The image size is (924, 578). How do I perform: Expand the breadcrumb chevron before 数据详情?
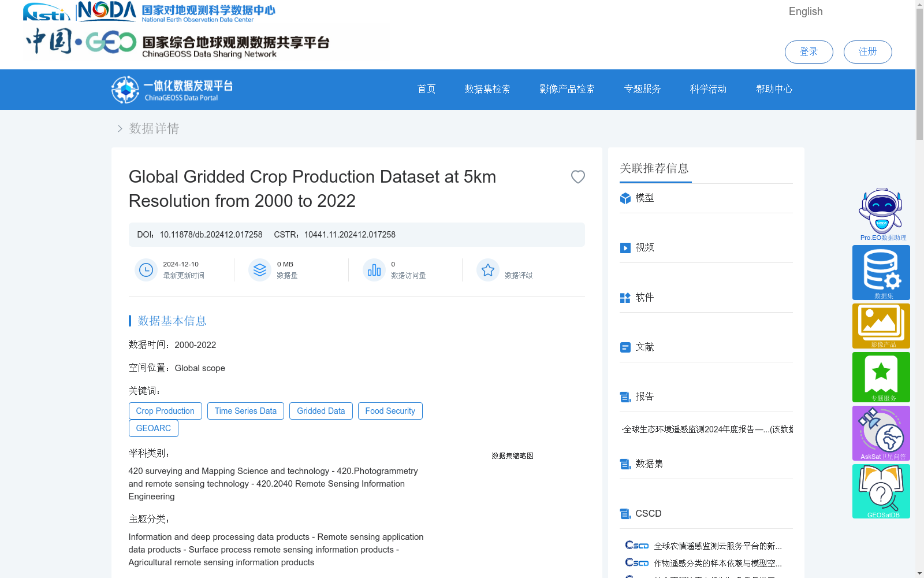point(120,129)
